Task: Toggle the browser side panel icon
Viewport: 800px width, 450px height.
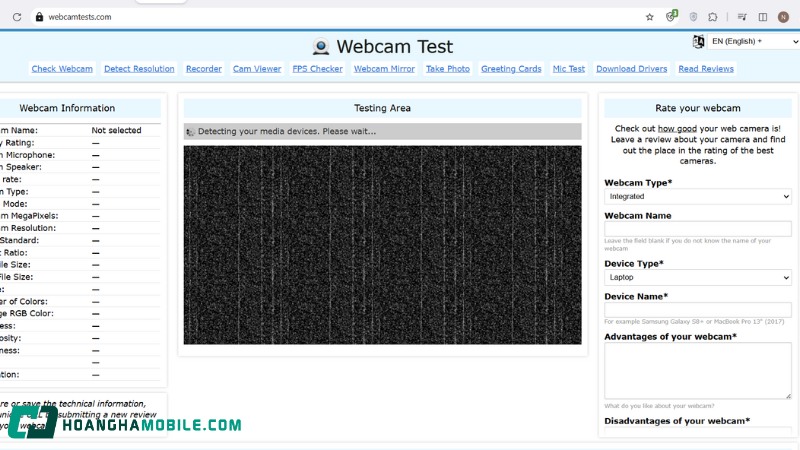Action: (763, 17)
